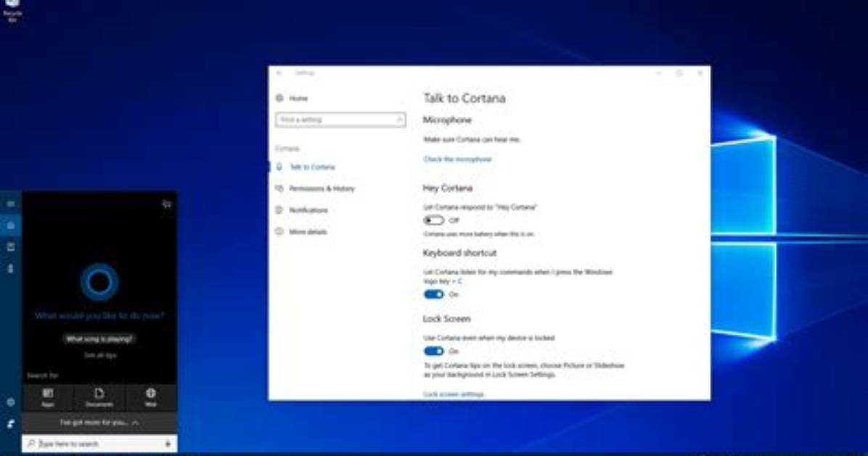This screenshot has width=868, height=456.
Task: Click the "Search for" label in Cortana
Action: click(43, 375)
